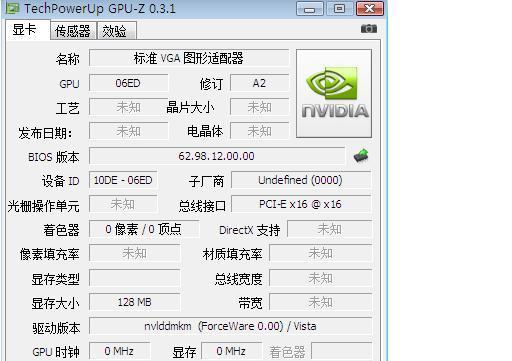Click the 带宽 label
This screenshot has height=361, width=512.
[x=250, y=303]
